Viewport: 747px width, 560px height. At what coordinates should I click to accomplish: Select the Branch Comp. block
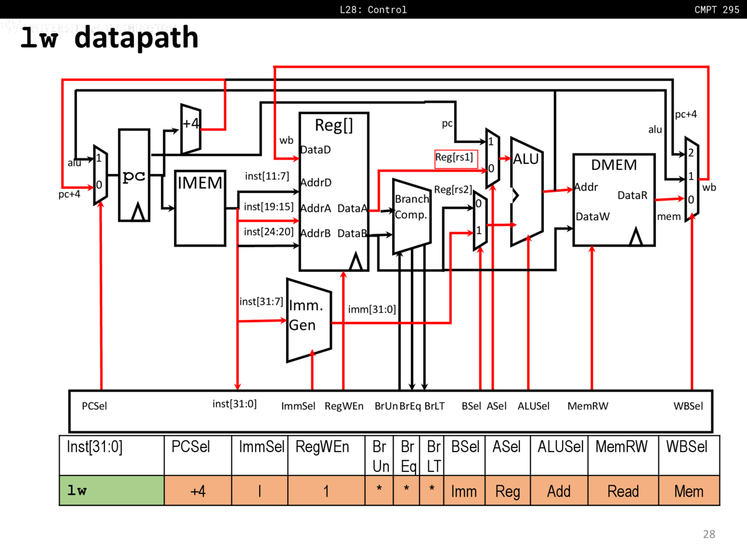pyautogui.click(x=411, y=215)
